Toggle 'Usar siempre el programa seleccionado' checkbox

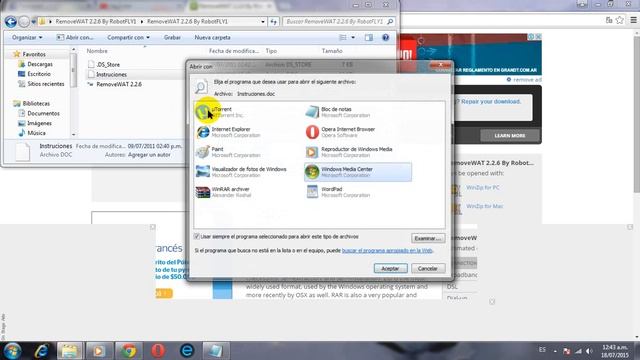tap(197, 237)
